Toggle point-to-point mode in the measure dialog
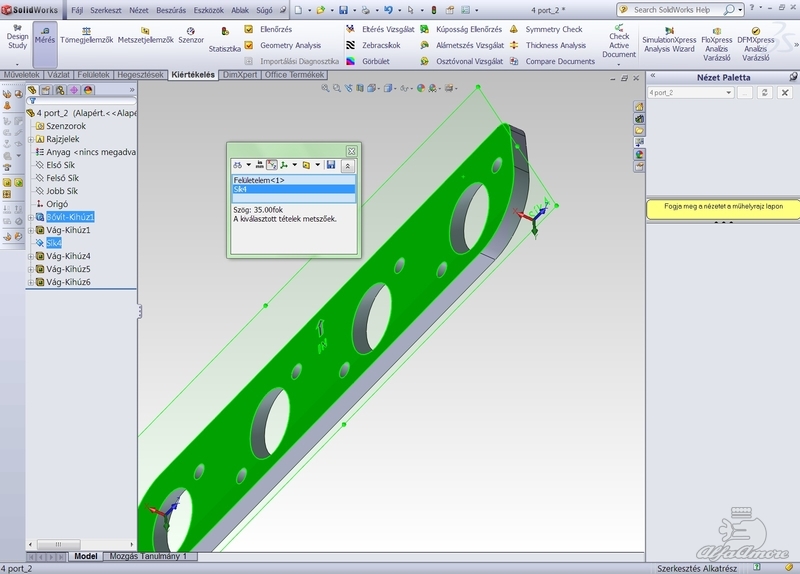800x574 pixels. tap(272, 164)
